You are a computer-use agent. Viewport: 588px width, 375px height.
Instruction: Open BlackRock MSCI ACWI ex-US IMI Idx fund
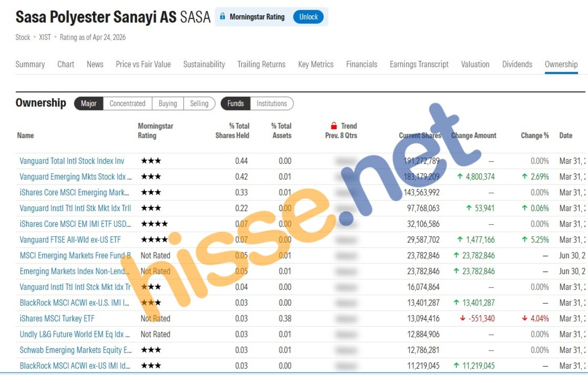click(x=75, y=365)
